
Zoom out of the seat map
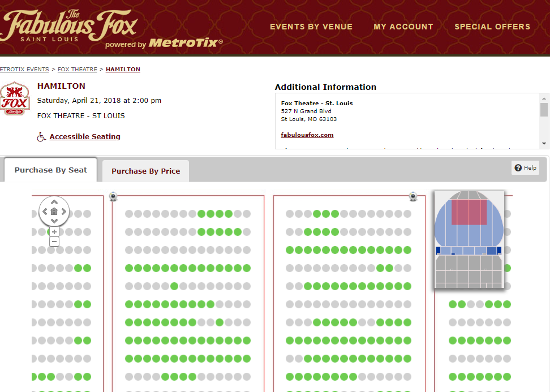[54, 242]
